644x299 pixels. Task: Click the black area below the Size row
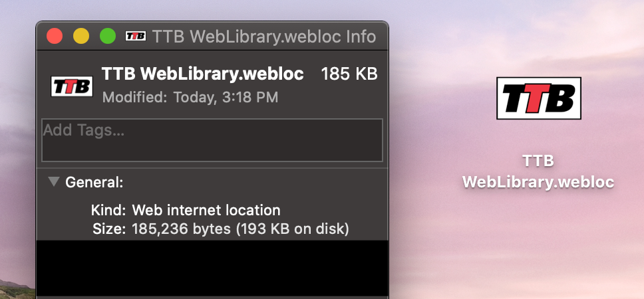click(212, 267)
